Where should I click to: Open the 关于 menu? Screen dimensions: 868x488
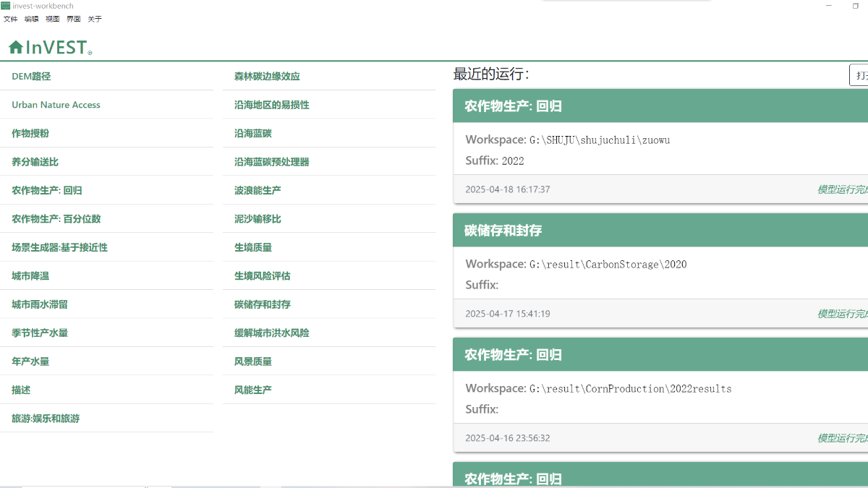click(95, 20)
